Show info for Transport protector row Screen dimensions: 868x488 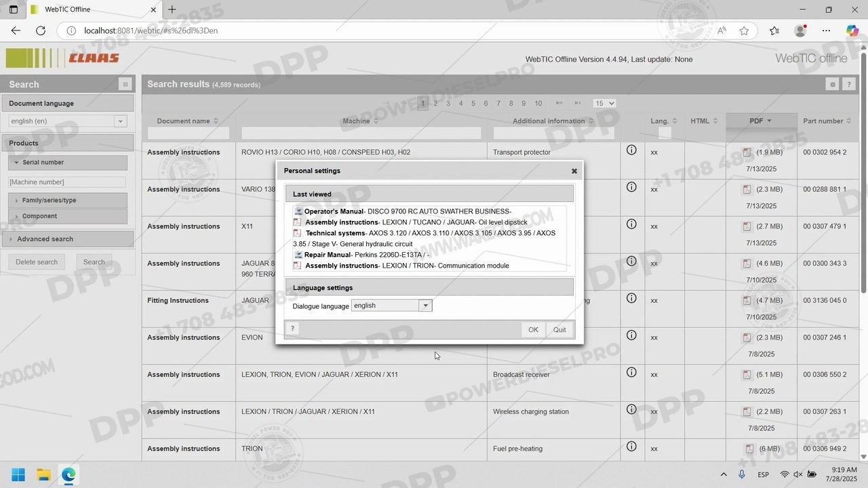pyautogui.click(x=631, y=150)
